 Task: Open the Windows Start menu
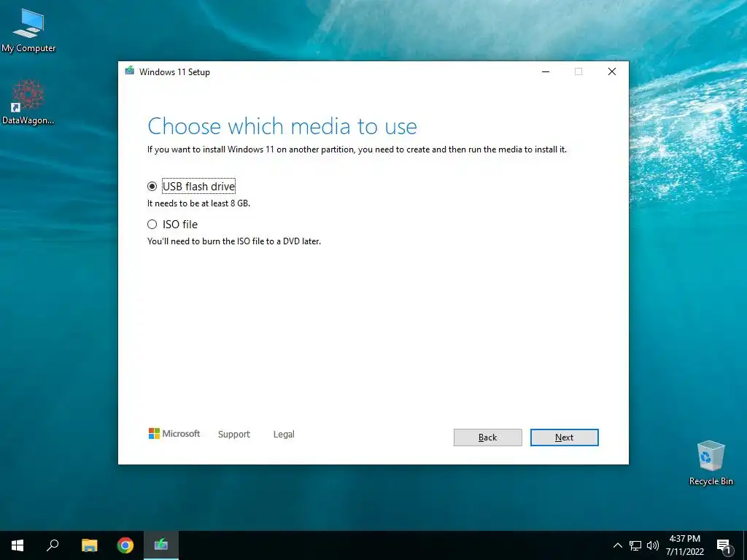pos(18,545)
